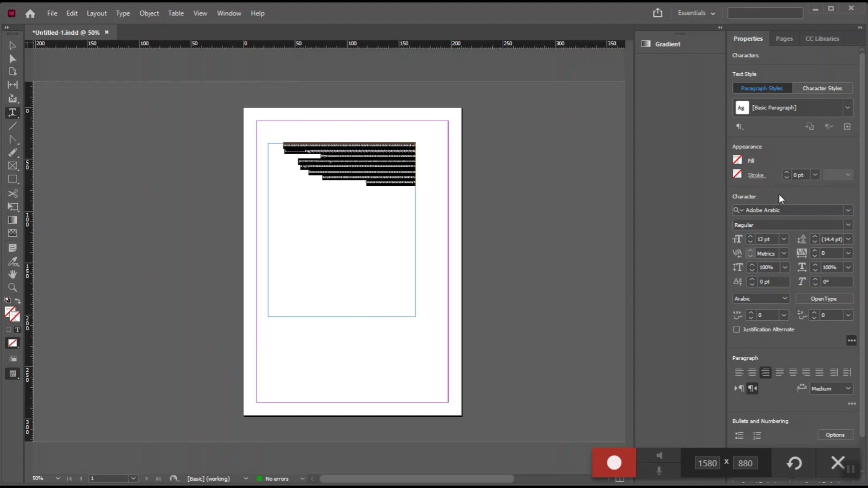Toggle right-to-left paragraph direction
This screenshot has height=488, width=868.
[753, 389]
